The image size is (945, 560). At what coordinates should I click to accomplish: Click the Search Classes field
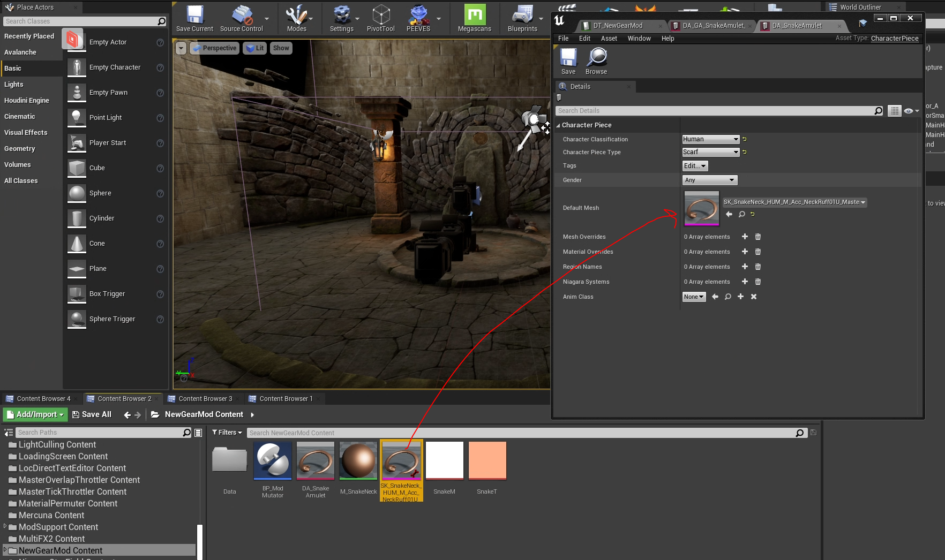[80, 21]
